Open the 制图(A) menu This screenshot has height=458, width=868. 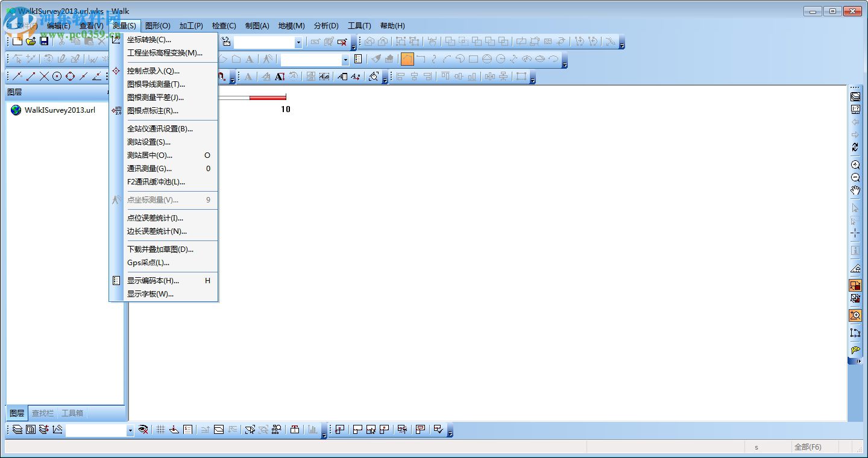257,26
